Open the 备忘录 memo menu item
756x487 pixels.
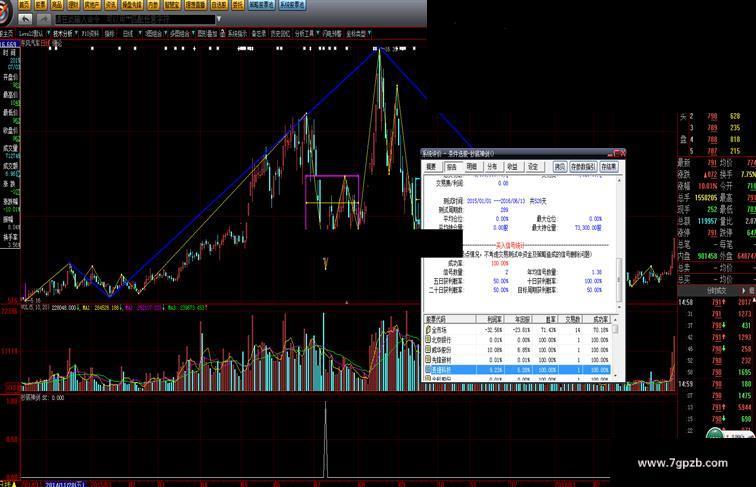tap(258, 33)
